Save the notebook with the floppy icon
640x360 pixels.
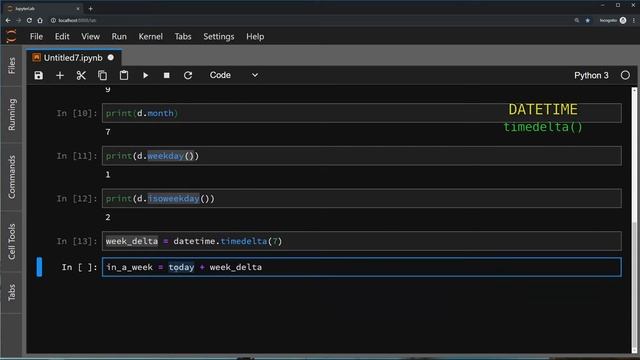[x=38, y=76]
